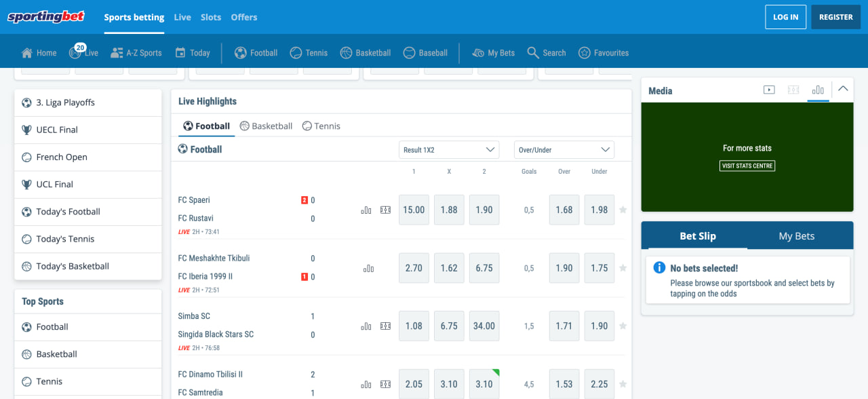
Task: Favourite the FC Meshakhte Tkibuli match star
Action: 623,268
